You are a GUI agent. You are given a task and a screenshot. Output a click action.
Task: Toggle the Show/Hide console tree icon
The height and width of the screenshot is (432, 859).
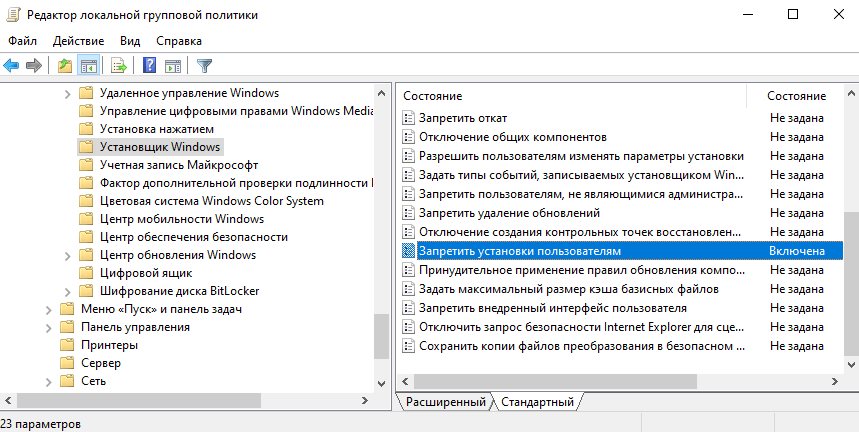click(x=88, y=66)
